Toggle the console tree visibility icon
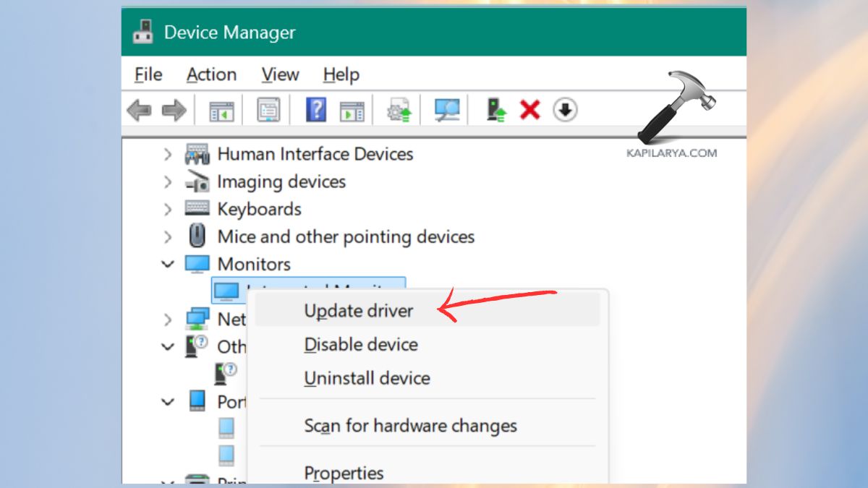 click(221, 109)
